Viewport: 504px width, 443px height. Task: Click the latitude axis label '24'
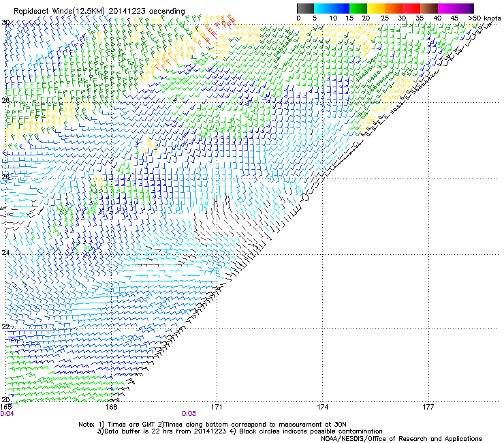[5, 253]
